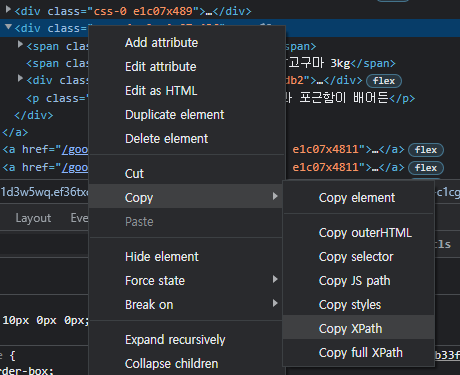Viewport: 460px width, 375px height.
Task: Open the second /goo href link
Action: pos(75,167)
